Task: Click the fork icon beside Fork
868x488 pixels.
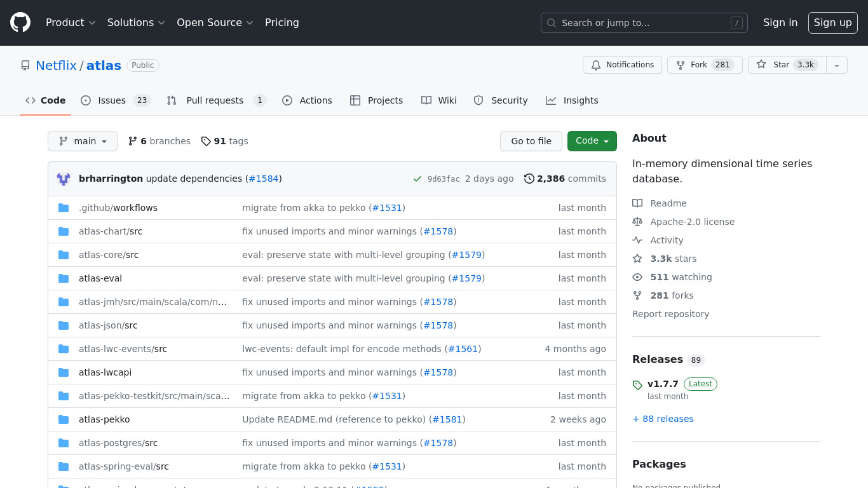Action: coord(681,65)
